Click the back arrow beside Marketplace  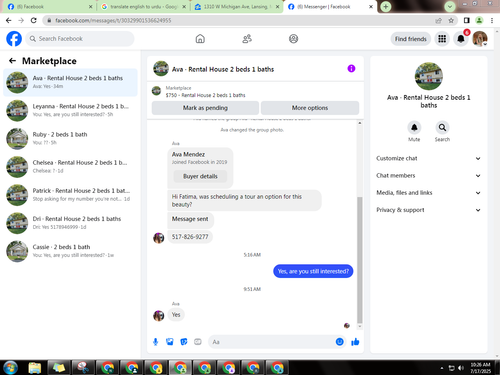[x=13, y=61]
